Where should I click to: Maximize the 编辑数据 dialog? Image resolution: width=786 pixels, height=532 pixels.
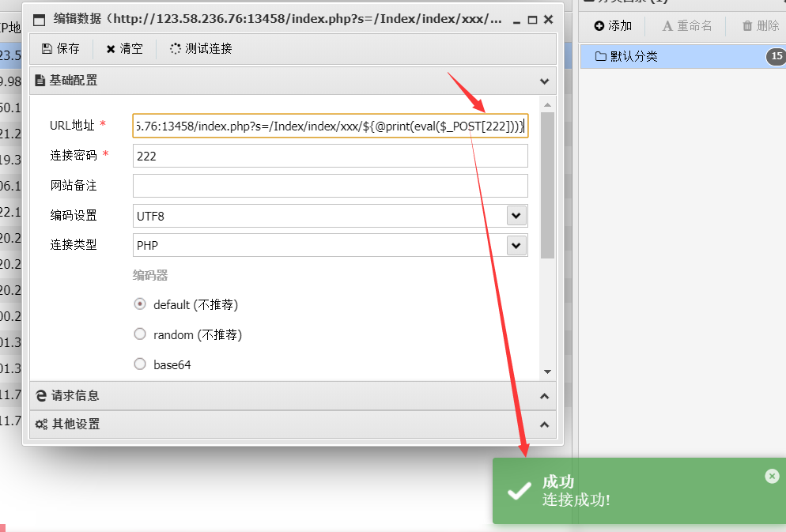pos(533,20)
